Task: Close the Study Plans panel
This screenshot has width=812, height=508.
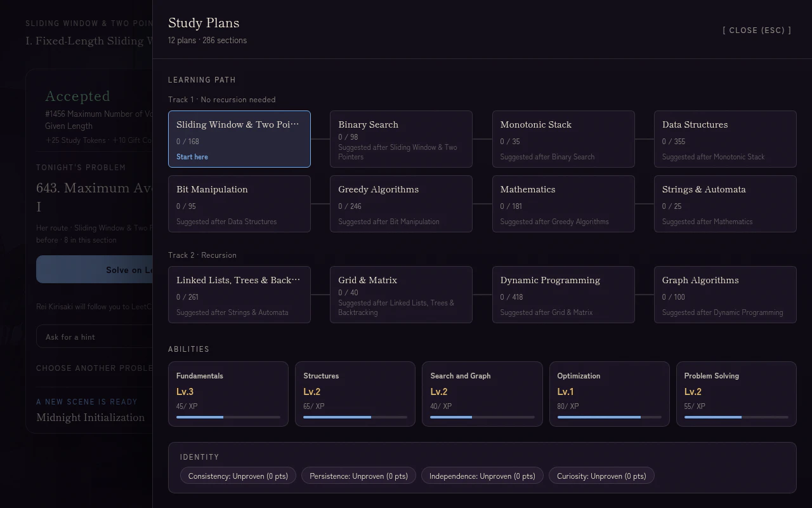Action: (x=757, y=30)
